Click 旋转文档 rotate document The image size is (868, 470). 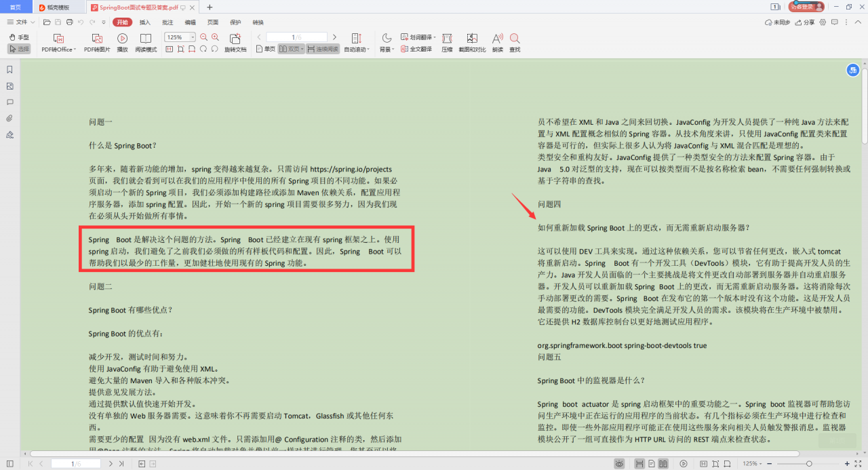235,43
